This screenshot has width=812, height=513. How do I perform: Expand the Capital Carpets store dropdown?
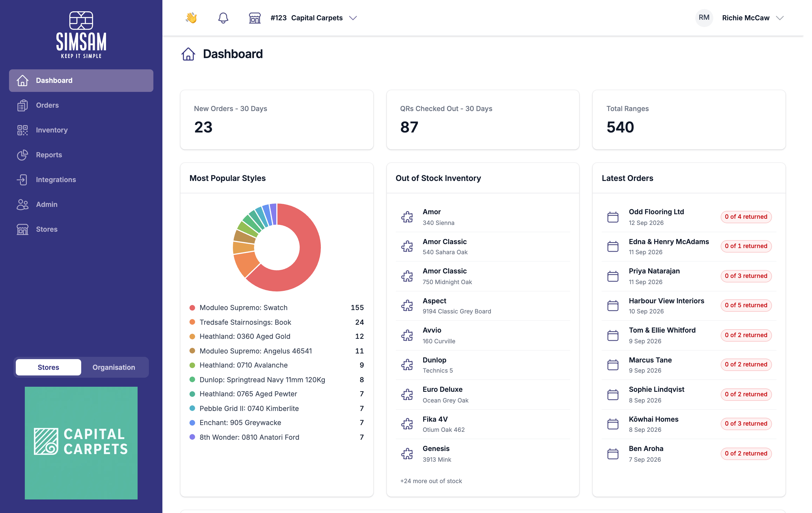tap(353, 18)
